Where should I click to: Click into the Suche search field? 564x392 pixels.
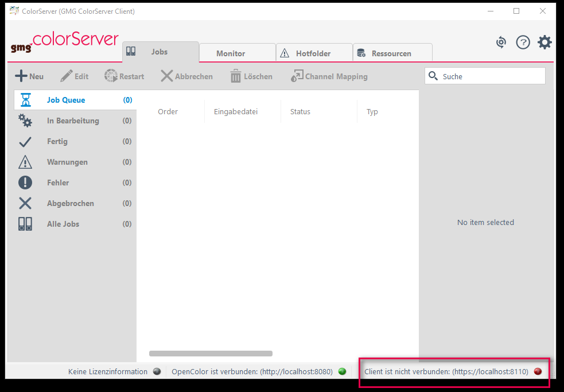(x=485, y=76)
